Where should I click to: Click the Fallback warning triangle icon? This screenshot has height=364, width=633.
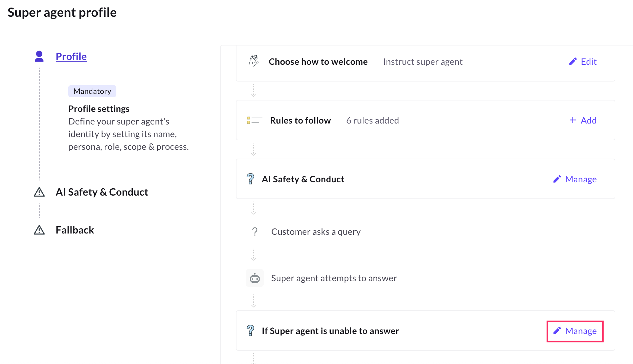click(x=39, y=230)
